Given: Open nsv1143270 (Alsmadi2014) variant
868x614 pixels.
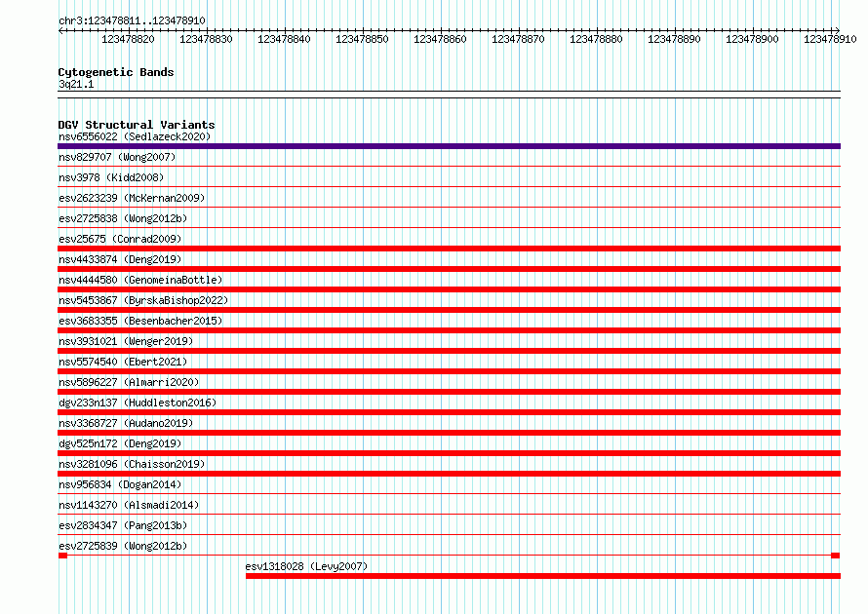Looking at the screenshot, I should pos(129,505).
